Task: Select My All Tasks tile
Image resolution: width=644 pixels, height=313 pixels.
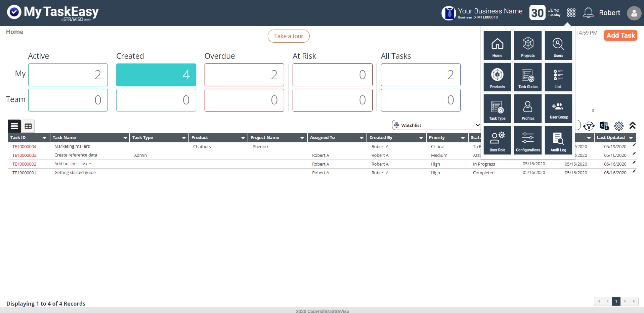Action: tap(421, 75)
